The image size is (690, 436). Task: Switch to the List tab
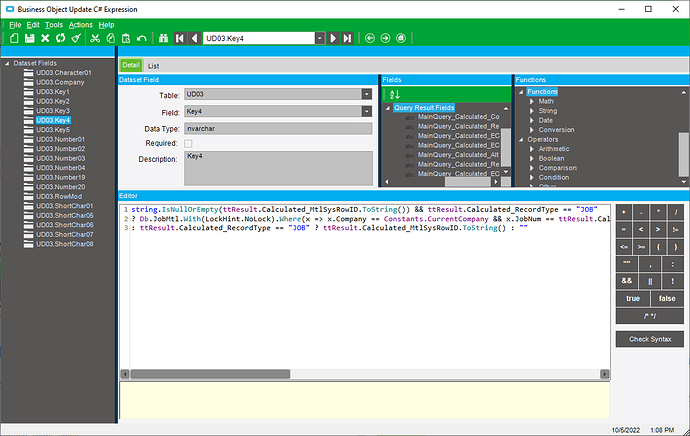pyautogui.click(x=153, y=66)
